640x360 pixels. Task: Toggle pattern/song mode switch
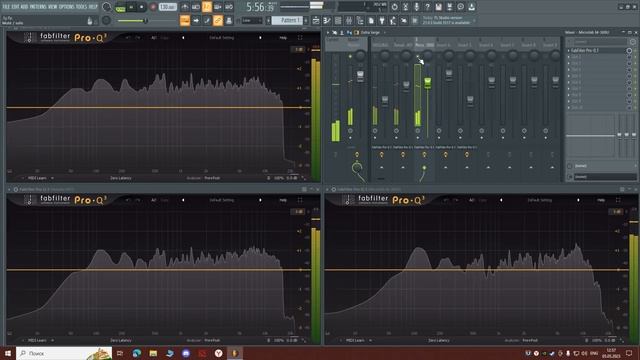(x=120, y=7)
